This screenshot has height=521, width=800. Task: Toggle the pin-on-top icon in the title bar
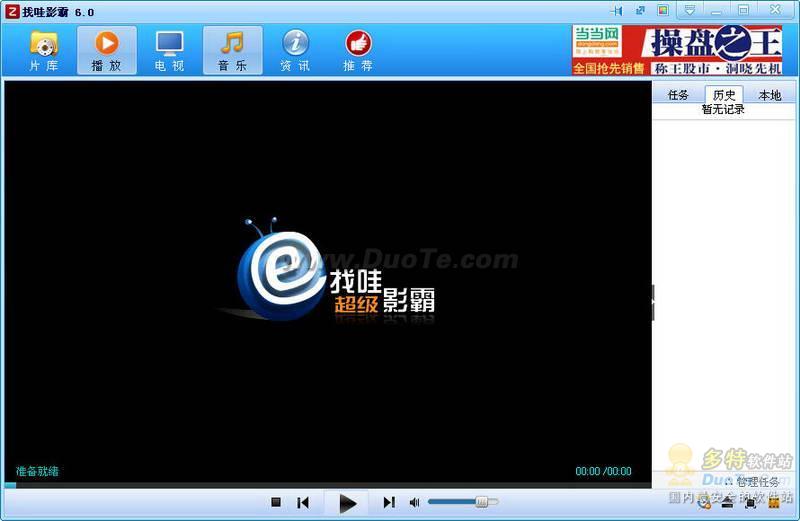(x=617, y=11)
